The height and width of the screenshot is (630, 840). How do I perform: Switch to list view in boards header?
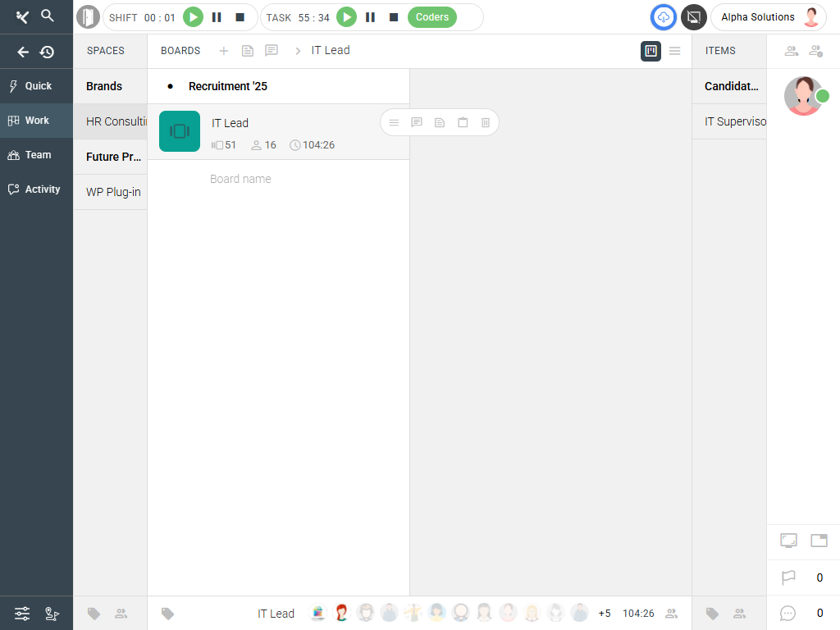pyautogui.click(x=674, y=51)
